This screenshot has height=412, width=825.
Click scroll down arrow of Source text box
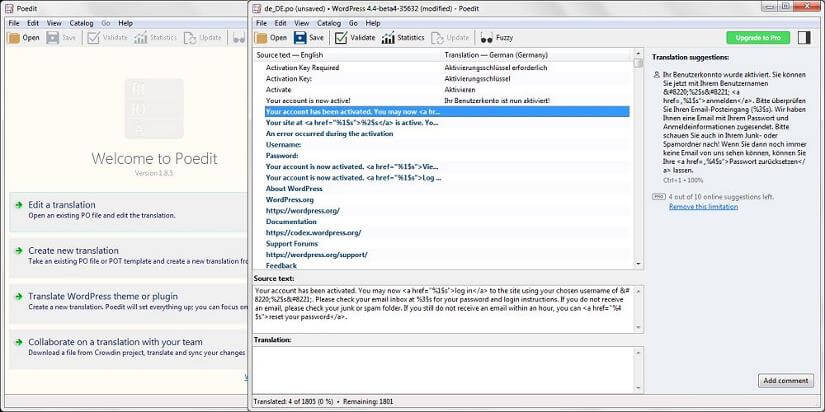tap(638, 327)
